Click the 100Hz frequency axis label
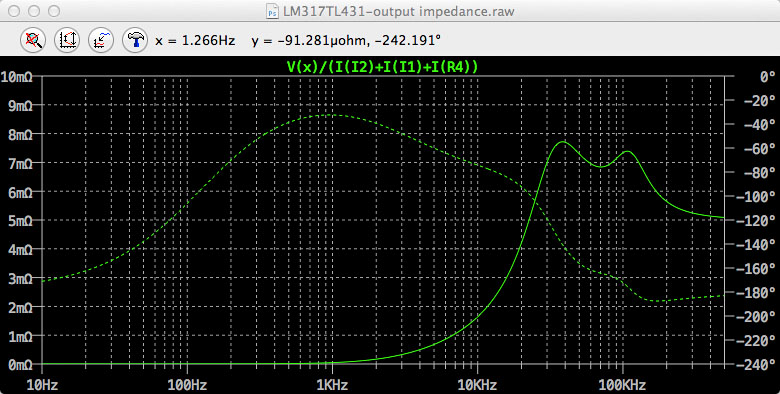 (x=187, y=384)
